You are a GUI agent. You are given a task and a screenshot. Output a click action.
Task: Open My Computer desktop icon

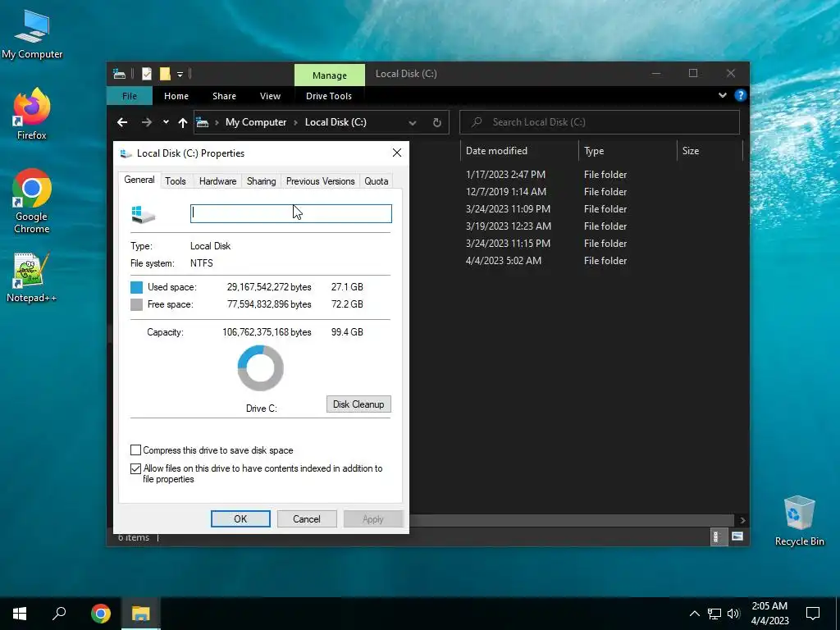coord(32,34)
